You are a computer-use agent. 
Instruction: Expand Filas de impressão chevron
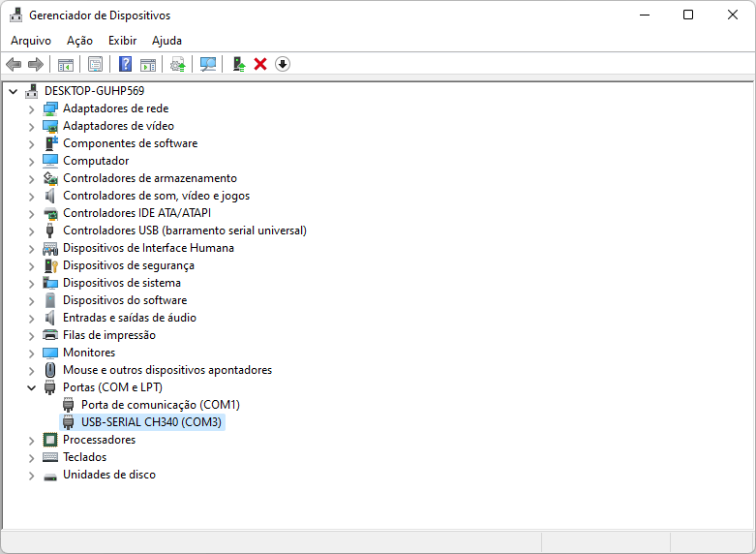click(31, 336)
